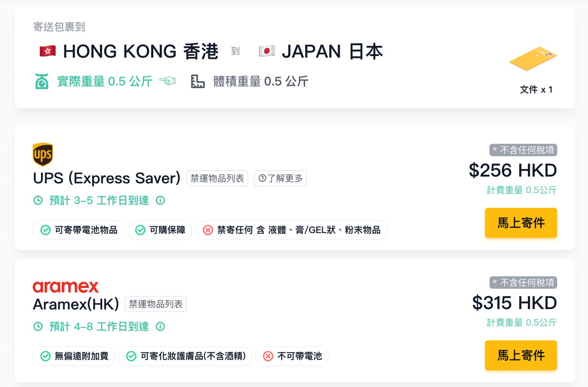The image size is (588, 387).
Task: Click the 可購保障 insurance tag
Action: point(160,230)
